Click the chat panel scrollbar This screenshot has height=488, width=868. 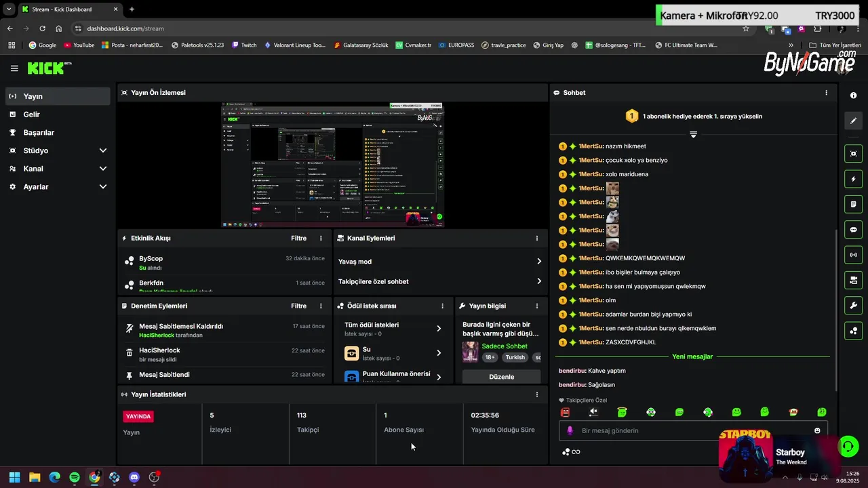[x=836, y=310]
